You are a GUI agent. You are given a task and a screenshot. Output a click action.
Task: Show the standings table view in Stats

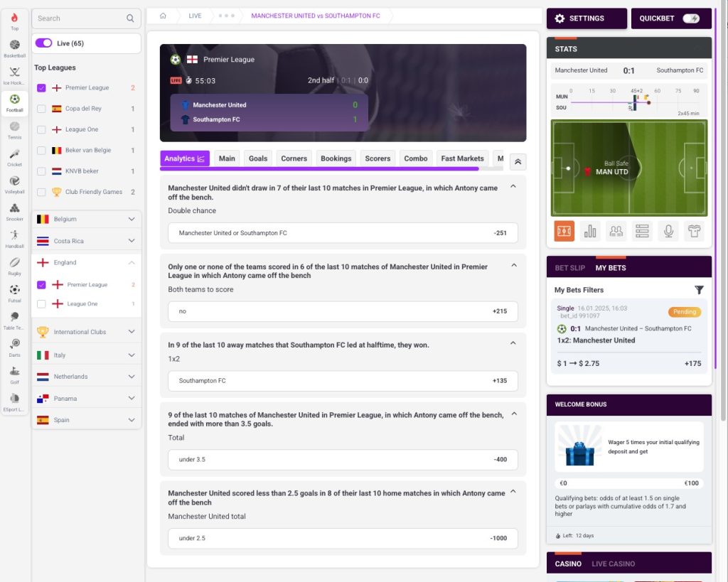click(x=642, y=231)
